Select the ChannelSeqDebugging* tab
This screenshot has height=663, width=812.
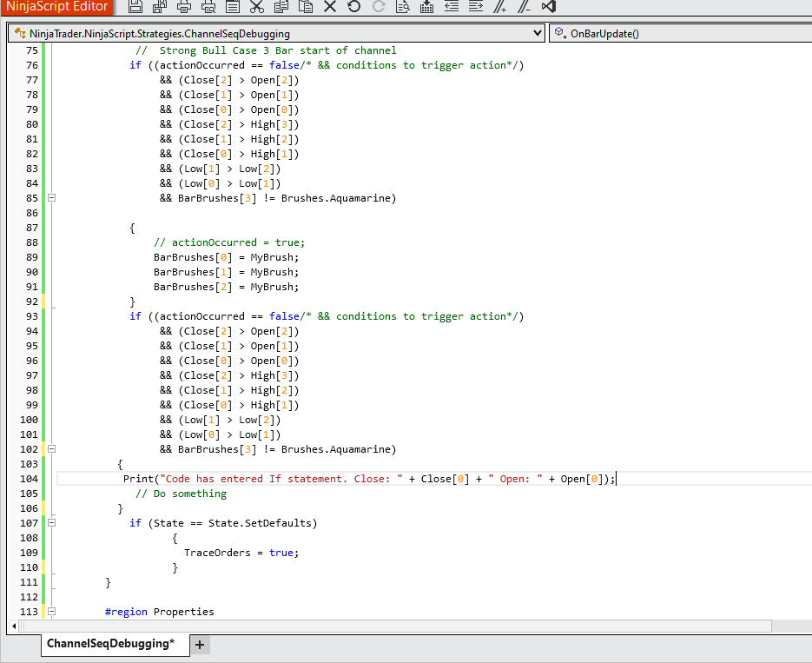[x=110, y=644]
